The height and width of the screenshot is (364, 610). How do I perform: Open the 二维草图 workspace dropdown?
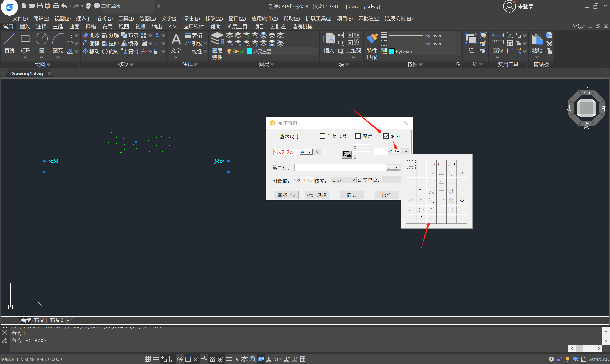151,6
